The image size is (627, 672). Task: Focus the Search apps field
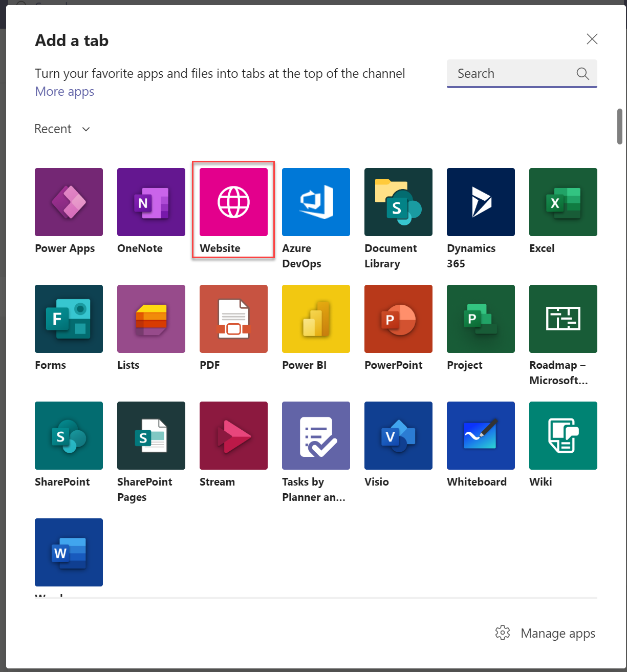[514, 74]
